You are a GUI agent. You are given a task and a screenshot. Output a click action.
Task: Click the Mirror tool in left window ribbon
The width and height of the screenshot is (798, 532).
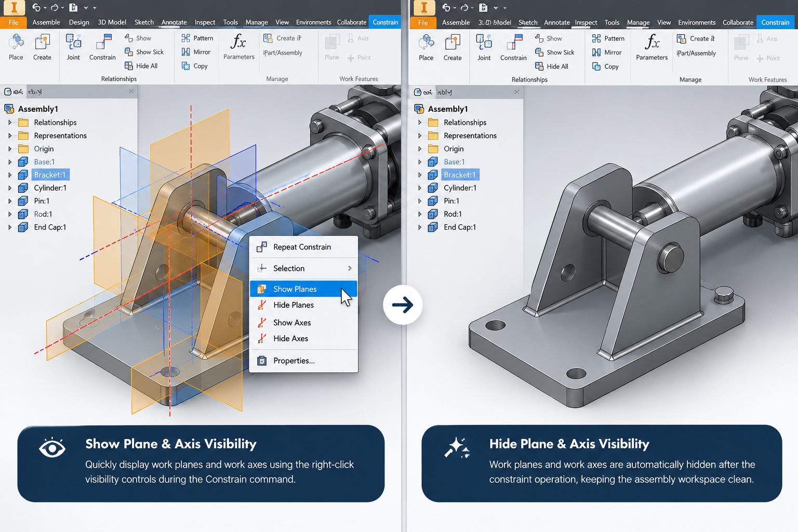point(196,52)
